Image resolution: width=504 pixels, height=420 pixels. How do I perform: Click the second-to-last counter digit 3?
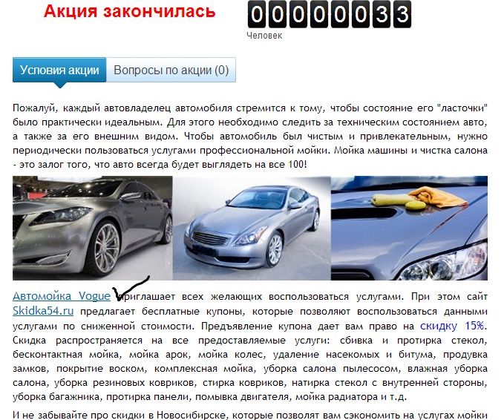point(382,14)
